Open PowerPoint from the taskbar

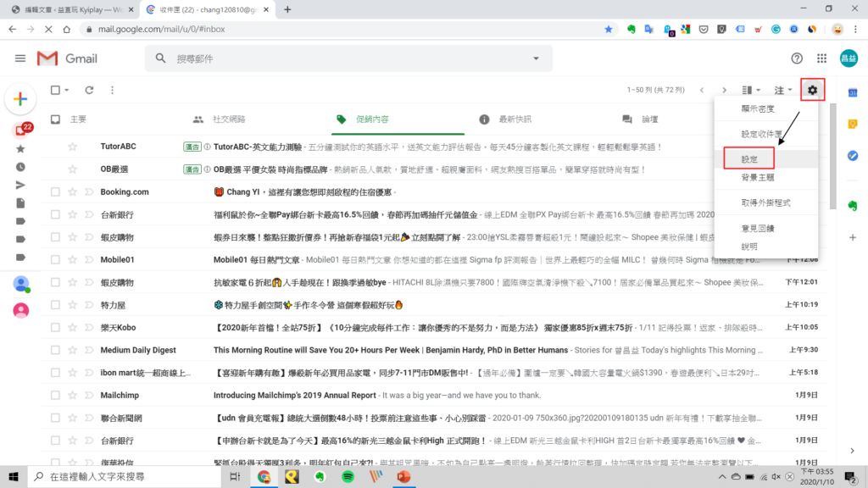(403, 476)
